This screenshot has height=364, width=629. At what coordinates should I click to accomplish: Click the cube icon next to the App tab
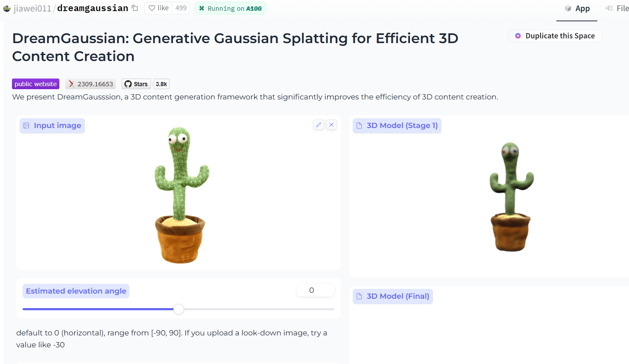tap(568, 8)
